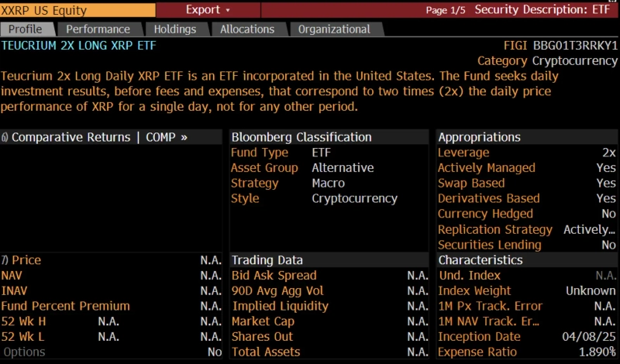Click the Options field label

24,352
